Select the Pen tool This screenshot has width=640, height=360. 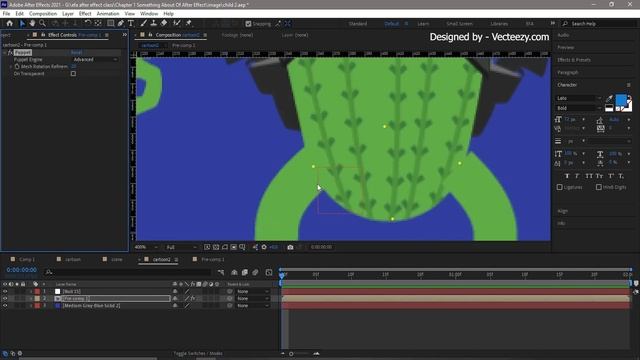[120, 23]
